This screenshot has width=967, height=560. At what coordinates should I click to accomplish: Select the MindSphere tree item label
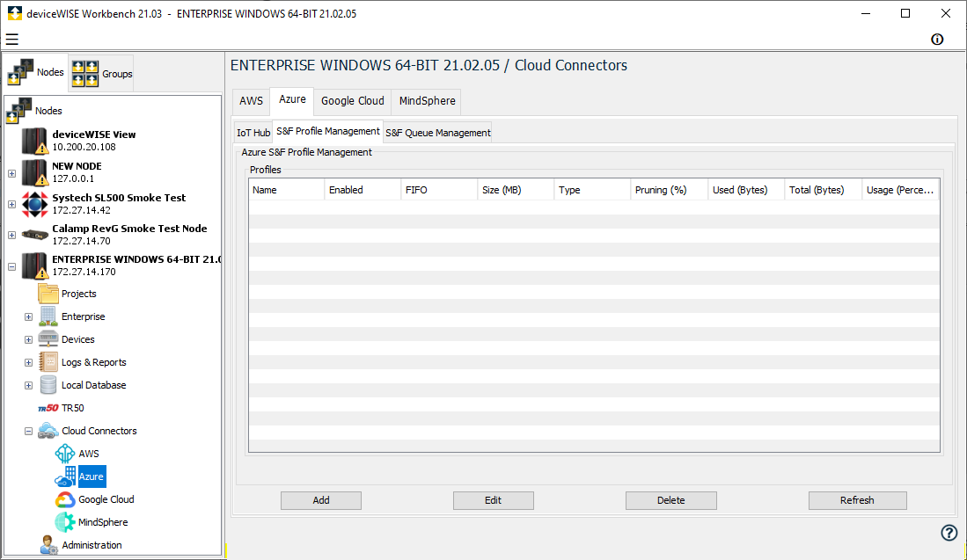pos(103,522)
